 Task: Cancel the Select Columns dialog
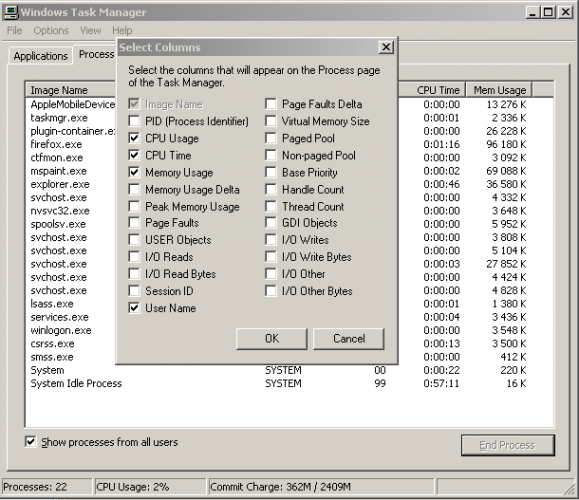click(x=349, y=339)
